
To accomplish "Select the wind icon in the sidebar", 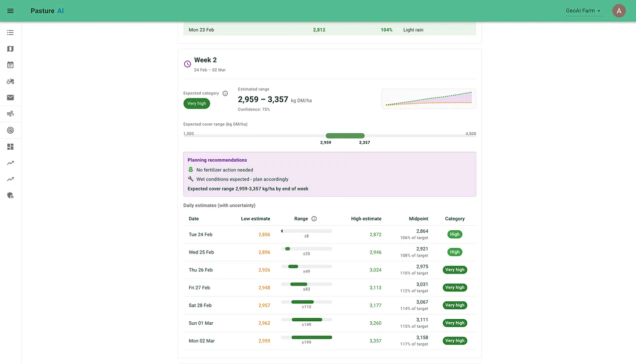I will [x=10, y=114].
